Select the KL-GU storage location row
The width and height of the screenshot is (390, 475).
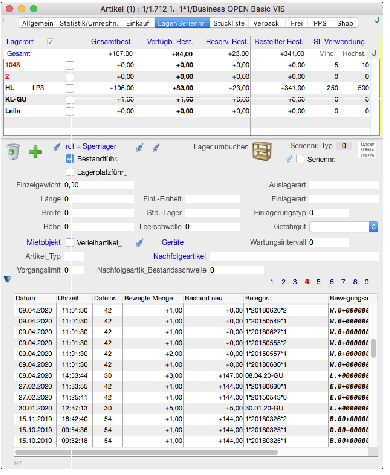(x=187, y=99)
